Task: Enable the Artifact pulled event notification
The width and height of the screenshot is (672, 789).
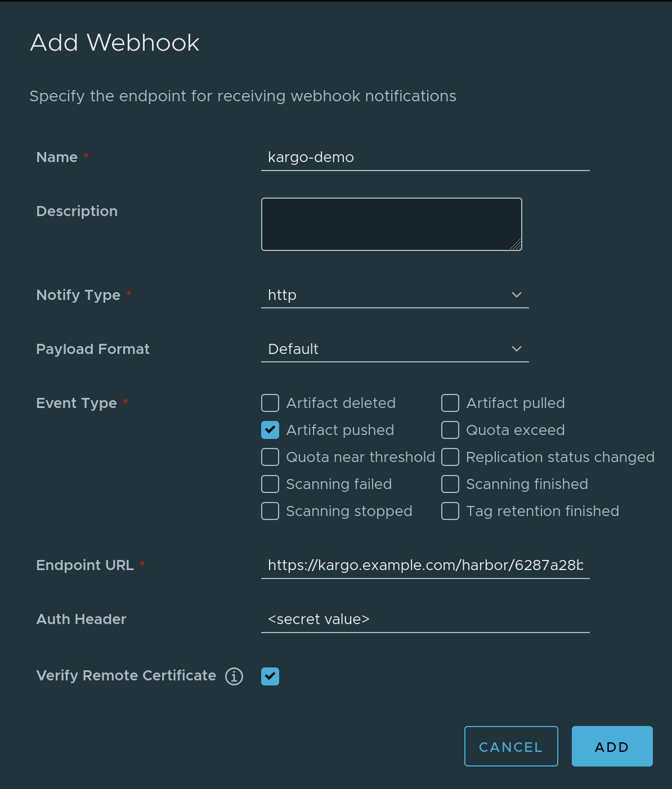Action: [x=450, y=403]
